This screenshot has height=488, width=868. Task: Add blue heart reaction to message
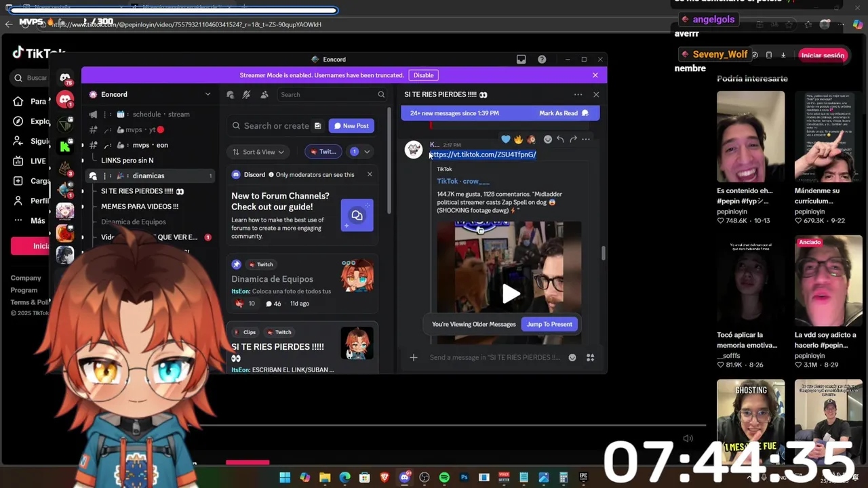[x=506, y=139]
